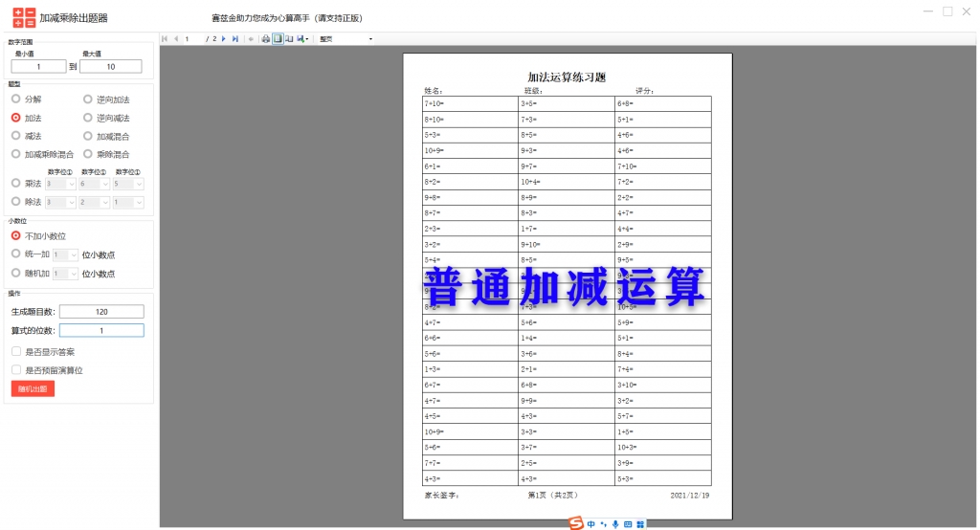
Task: Click the 班级 label on worksheet
Action: 532,91
